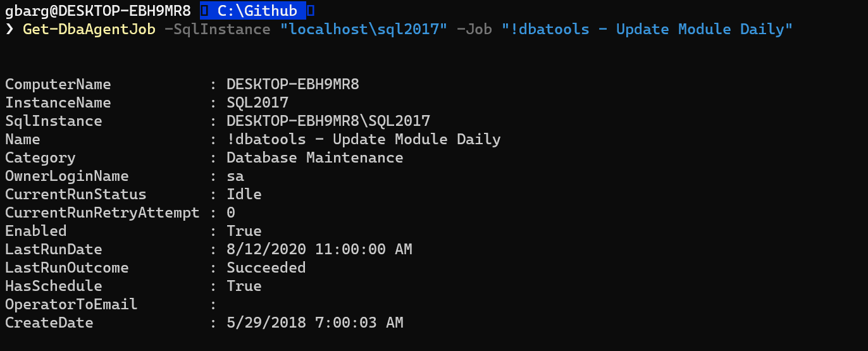Click the "!dbatools - Update Module Daily" command argument
This screenshot has width=868, height=351.
coord(647,30)
